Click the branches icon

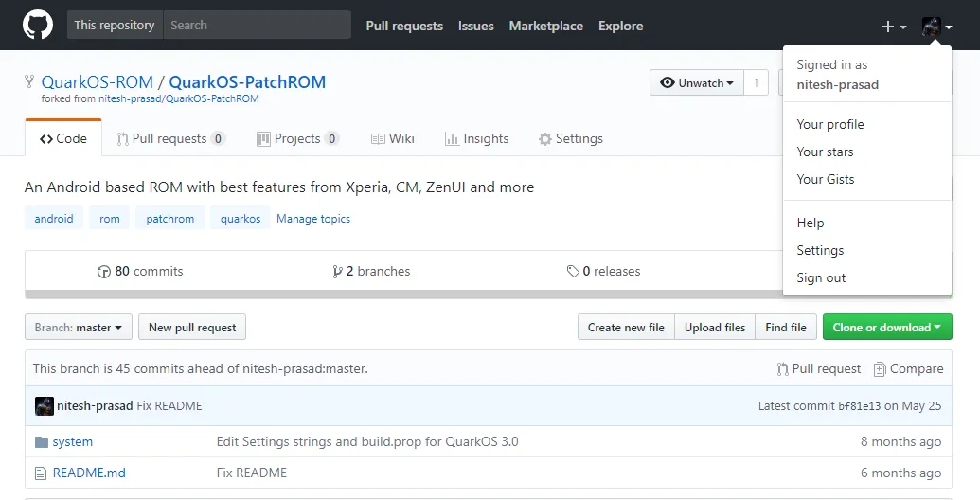point(337,271)
